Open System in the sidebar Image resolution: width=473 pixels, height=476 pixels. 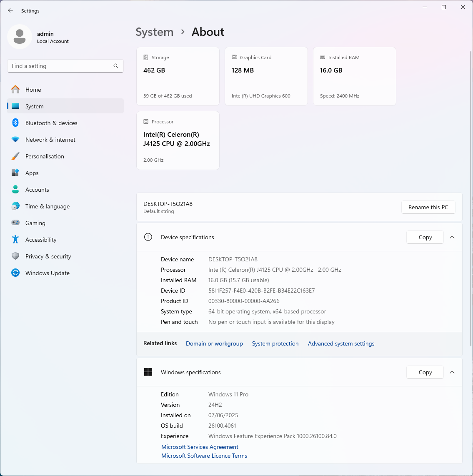coord(65,106)
